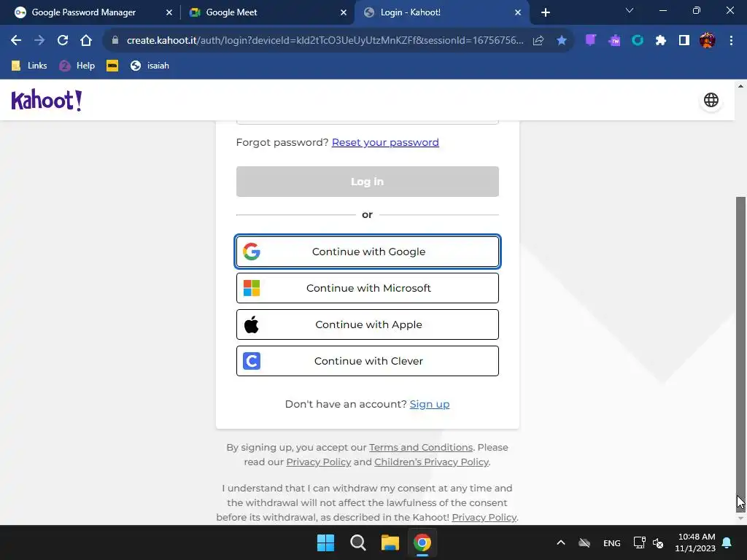The width and height of the screenshot is (747, 560).
Task: Open the yellow bookmark icon
Action: pyautogui.click(x=112, y=66)
